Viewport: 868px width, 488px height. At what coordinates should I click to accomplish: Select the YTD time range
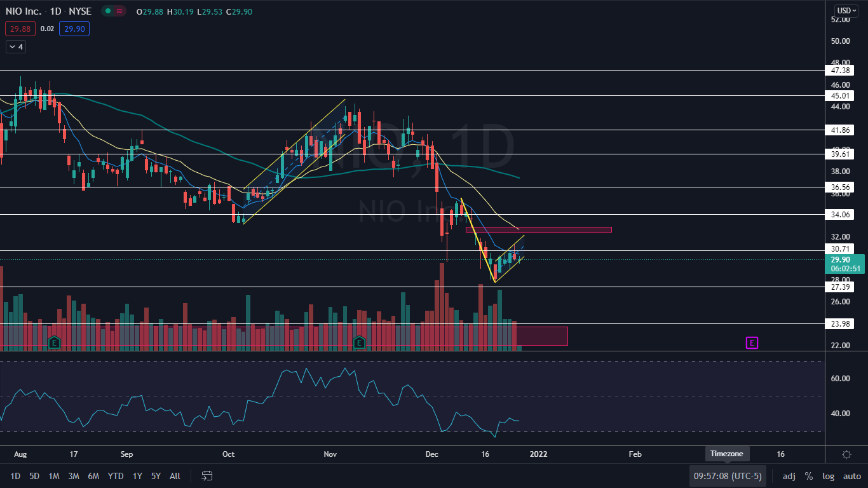click(116, 476)
